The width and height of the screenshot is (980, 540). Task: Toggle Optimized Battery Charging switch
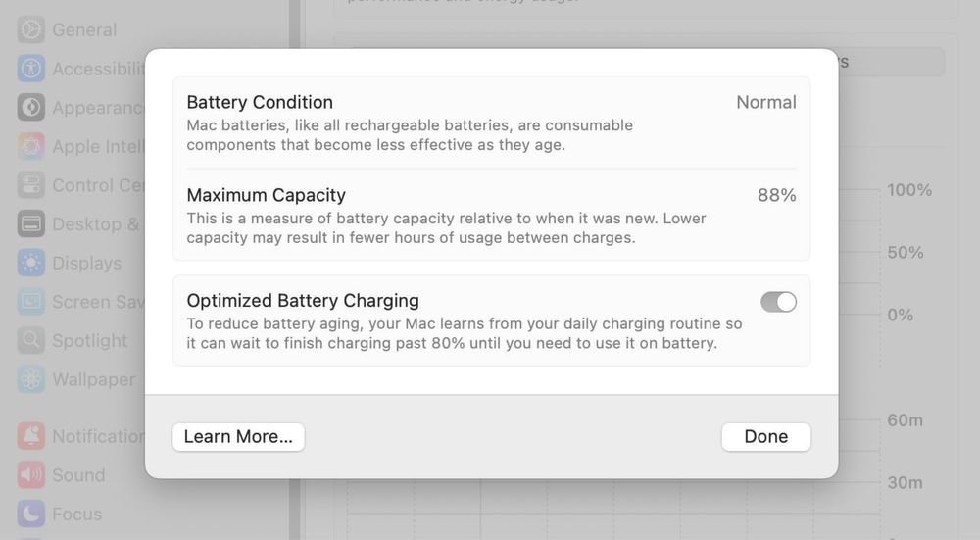778,302
